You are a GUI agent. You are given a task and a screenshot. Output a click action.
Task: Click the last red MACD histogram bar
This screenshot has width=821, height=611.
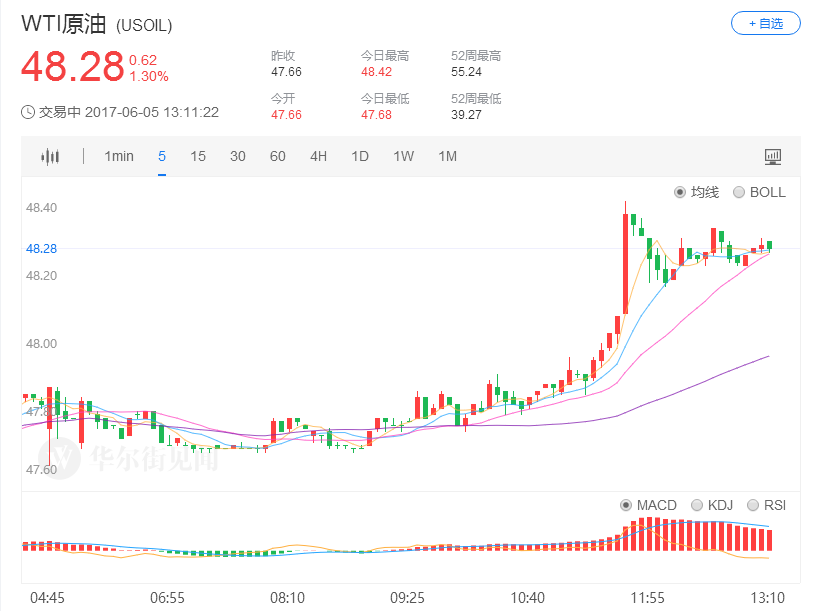(769, 540)
